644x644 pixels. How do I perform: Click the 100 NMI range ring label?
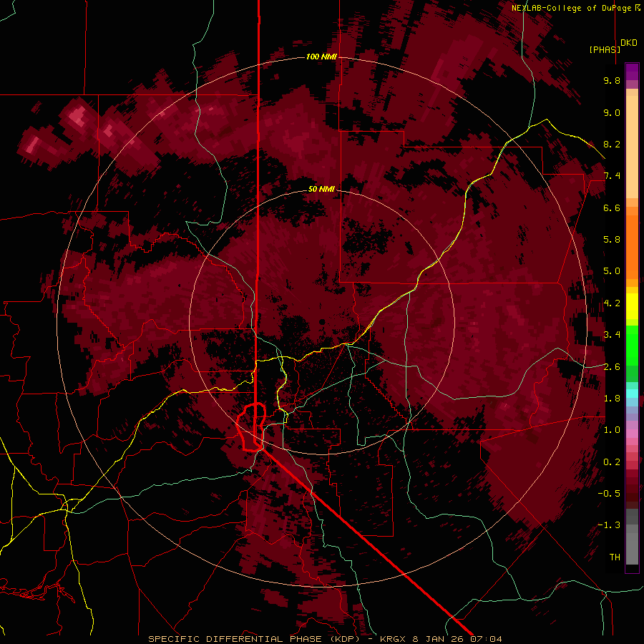pyautogui.click(x=321, y=57)
